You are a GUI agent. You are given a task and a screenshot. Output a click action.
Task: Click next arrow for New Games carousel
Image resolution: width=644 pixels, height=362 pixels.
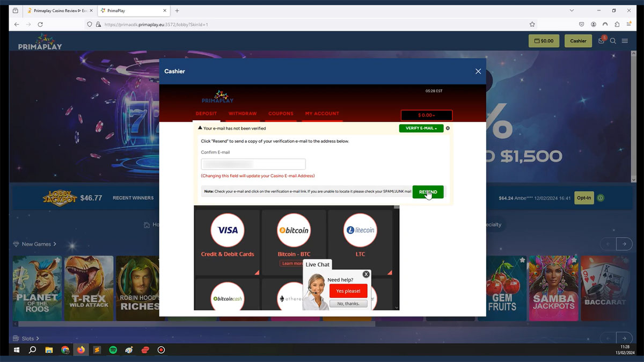[624, 244]
